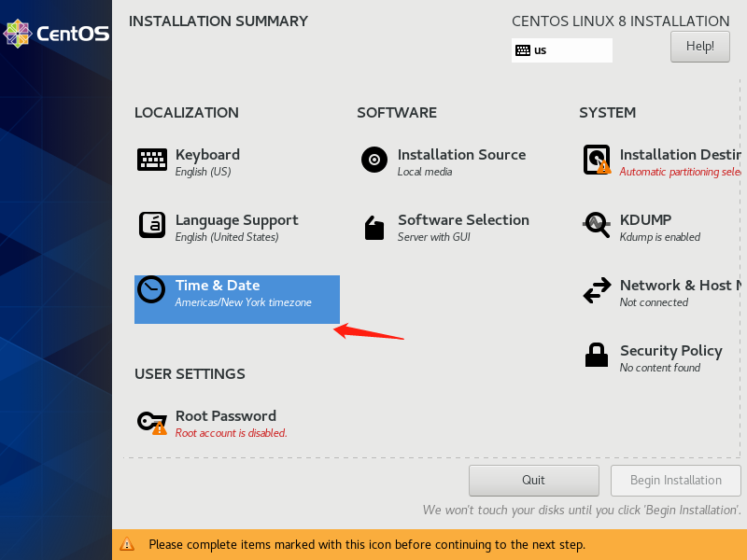Click 'Americas/New York timezone' text
The image size is (747, 560).
243,302
